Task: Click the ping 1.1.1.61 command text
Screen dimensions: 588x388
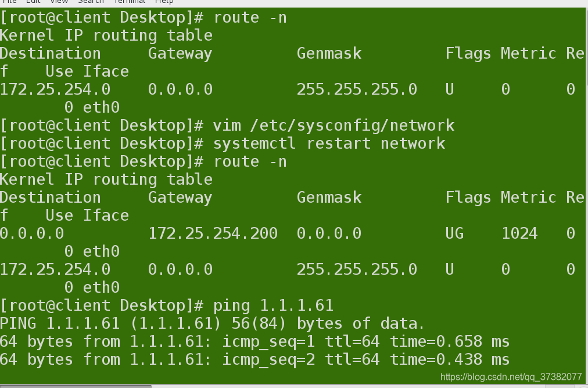Action: tap(273, 306)
